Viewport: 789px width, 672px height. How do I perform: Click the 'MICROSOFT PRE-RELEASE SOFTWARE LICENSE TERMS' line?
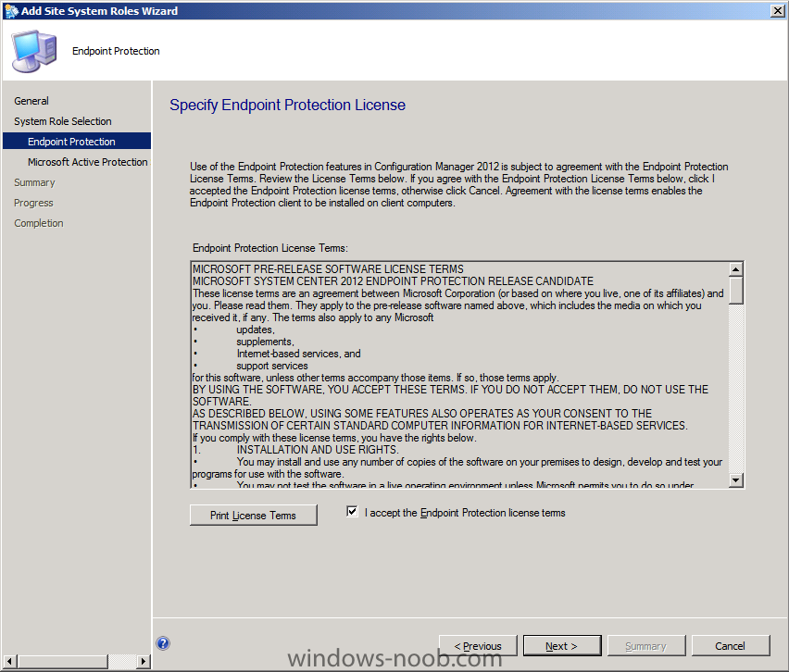(328, 269)
